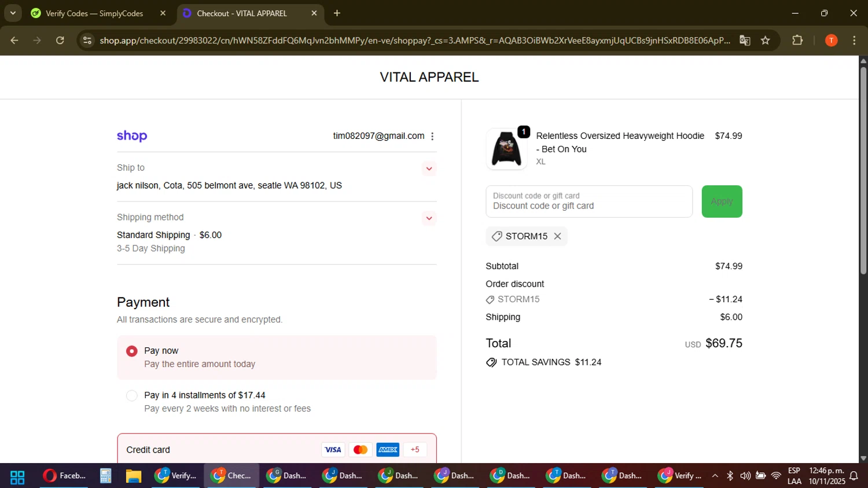The image size is (868, 488).
Task: Click the hoodie product thumbnail
Action: (x=506, y=149)
